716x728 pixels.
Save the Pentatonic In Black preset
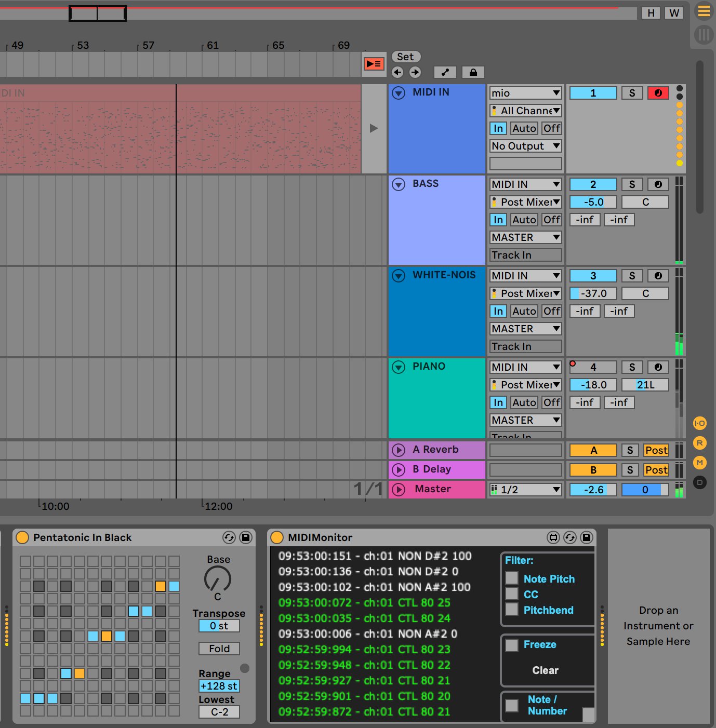pos(246,537)
